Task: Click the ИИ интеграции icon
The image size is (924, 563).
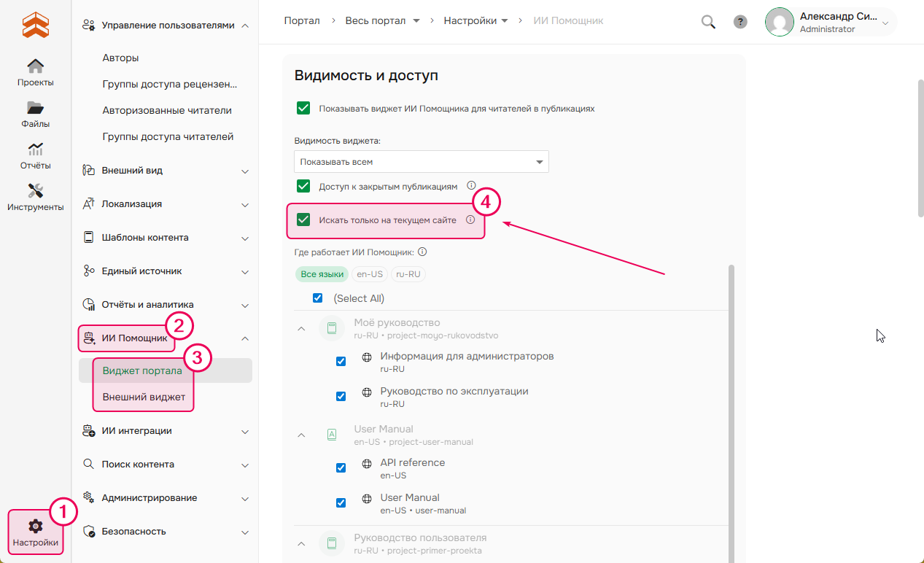Action: (89, 431)
